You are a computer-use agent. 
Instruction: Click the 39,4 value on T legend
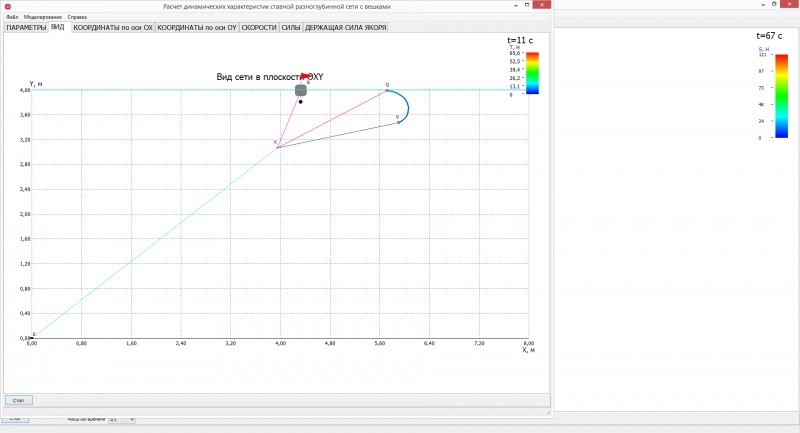[x=514, y=69]
